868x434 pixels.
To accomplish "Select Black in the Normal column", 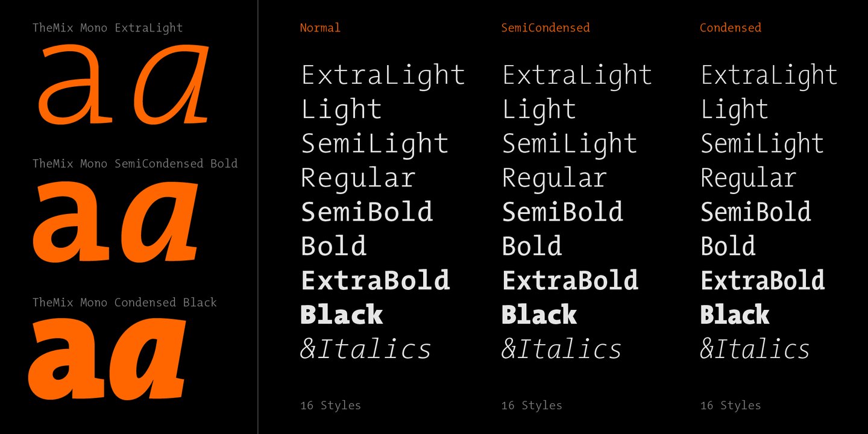I will tap(342, 315).
